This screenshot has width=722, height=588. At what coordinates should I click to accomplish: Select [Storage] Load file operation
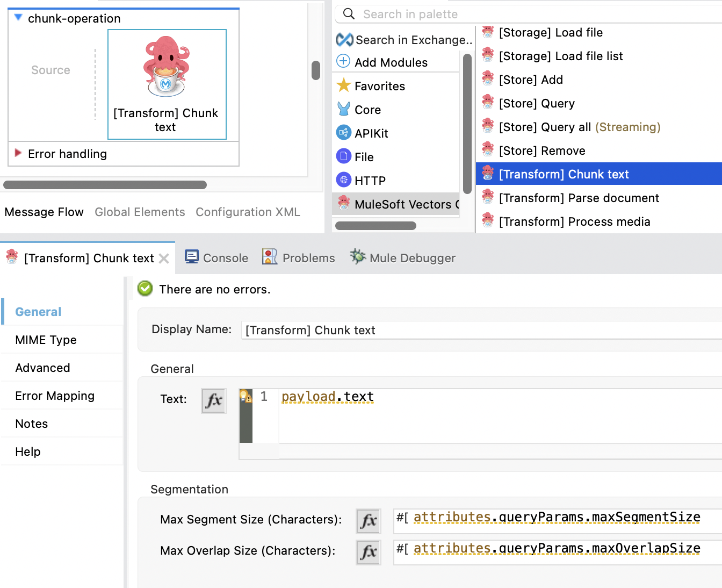(x=551, y=32)
